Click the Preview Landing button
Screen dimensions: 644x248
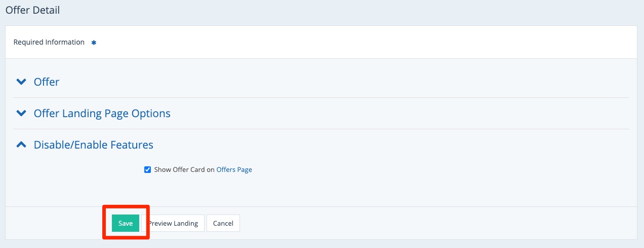(174, 223)
